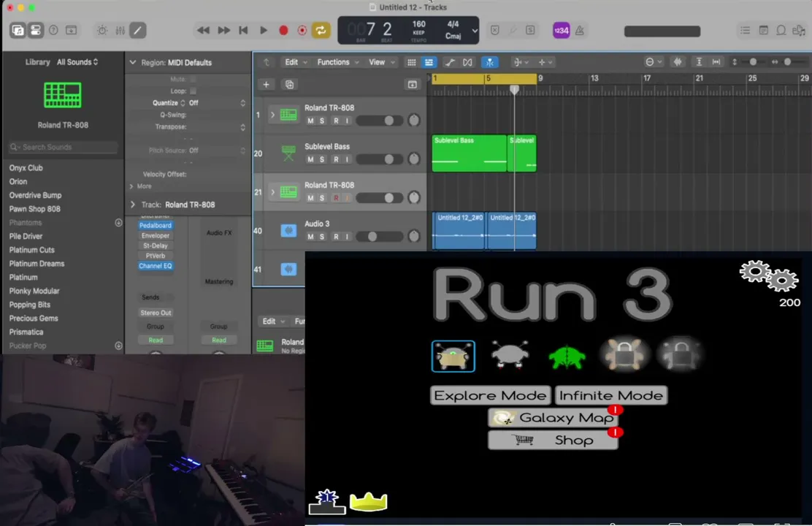Open the All Sounds library dropdown
This screenshot has width=812, height=526.
pyautogui.click(x=77, y=61)
